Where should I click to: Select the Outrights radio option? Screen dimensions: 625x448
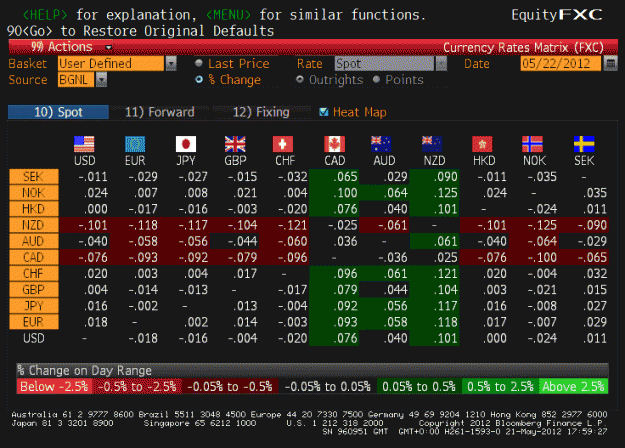[x=300, y=79]
